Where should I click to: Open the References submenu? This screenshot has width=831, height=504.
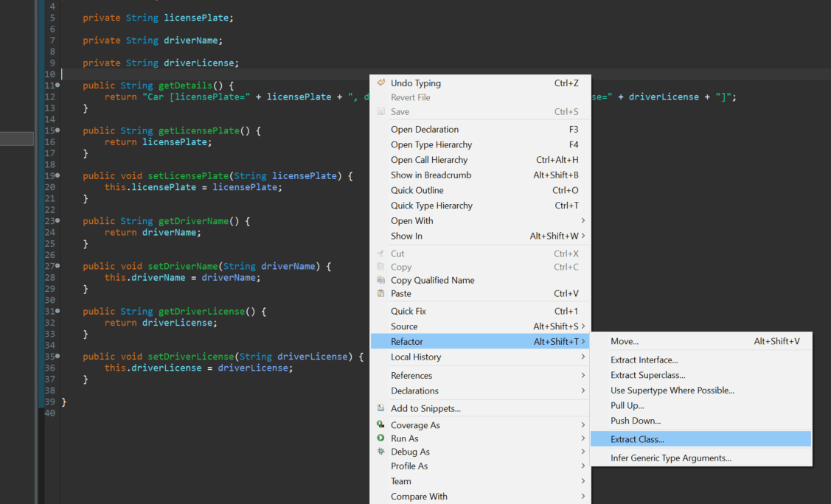pyautogui.click(x=480, y=375)
